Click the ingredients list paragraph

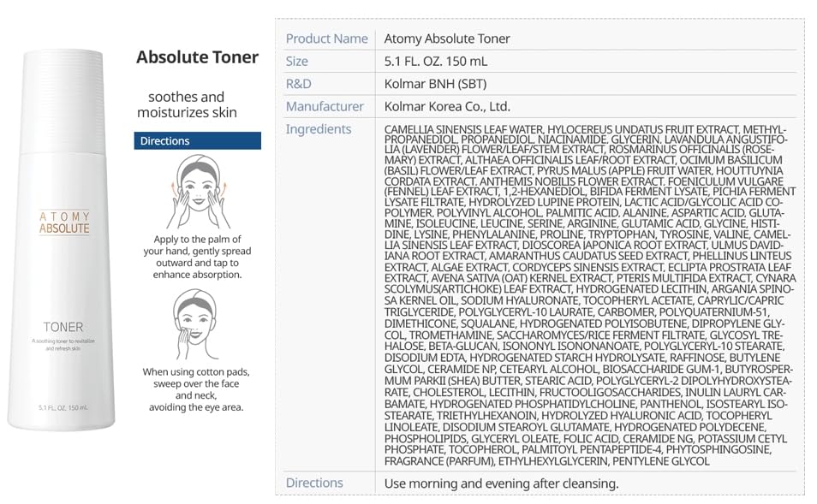(x=590, y=295)
